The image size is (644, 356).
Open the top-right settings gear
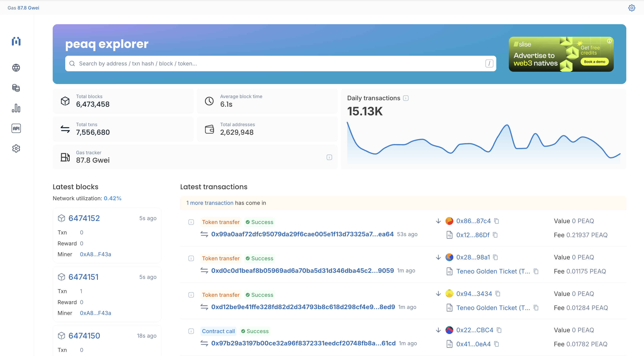click(x=631, y=8)
